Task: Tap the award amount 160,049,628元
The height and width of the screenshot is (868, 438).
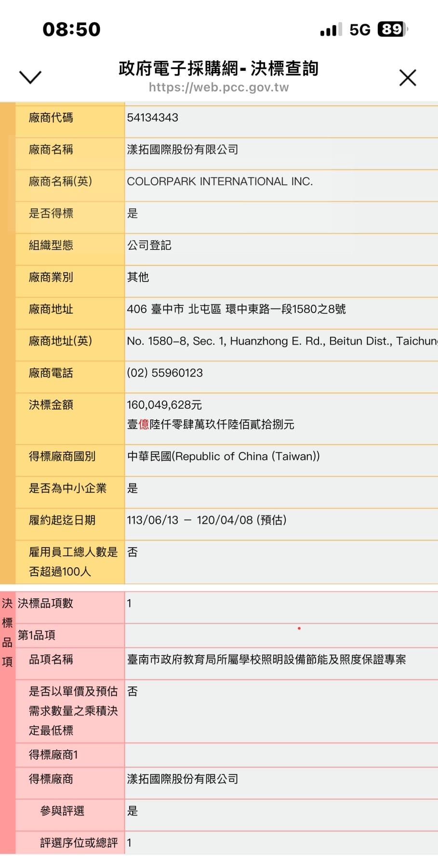Action: [164, 405]
